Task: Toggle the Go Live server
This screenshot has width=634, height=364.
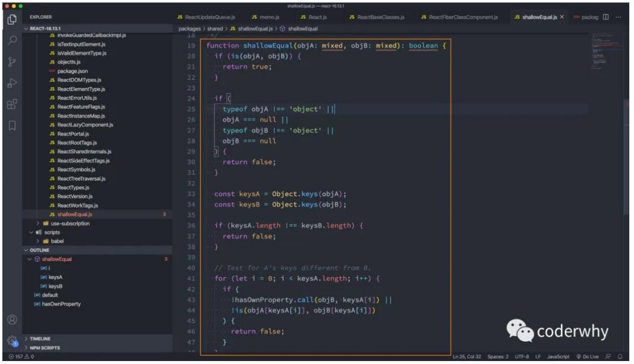Action: pyautogui.click(x=588, y=356)
